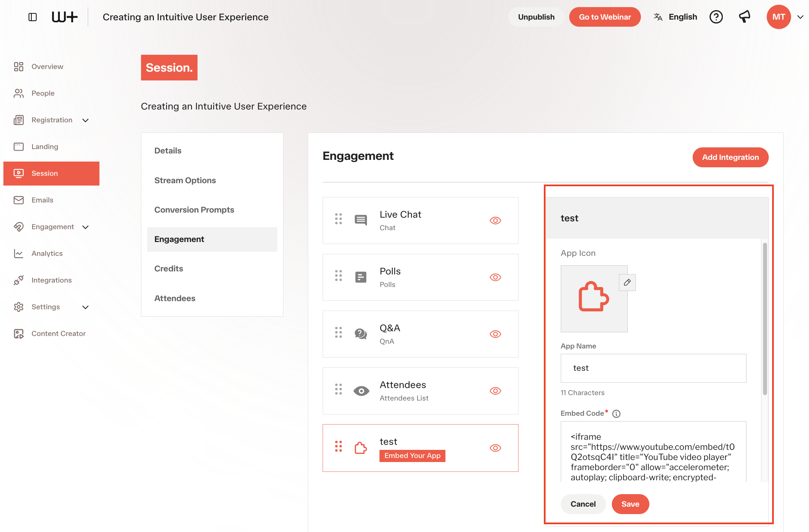The image size is (809, 532).
Task: Click the Landing window icon in the sidebar
Action: pos(18,147)
